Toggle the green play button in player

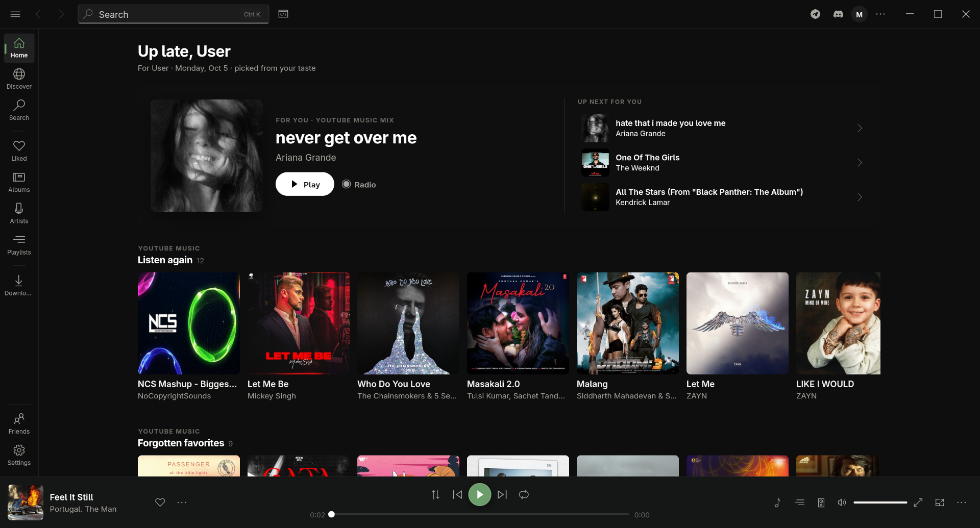point(480,494)
